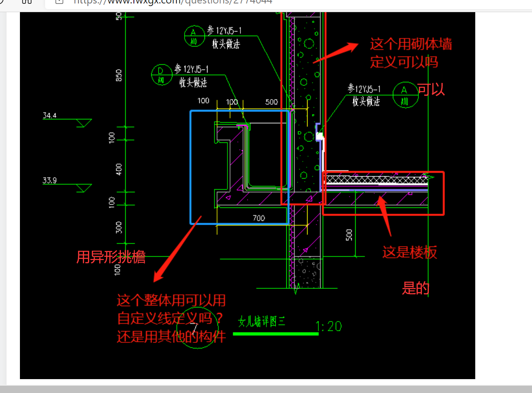Image resolution: width=532 pixels, height=393 pixels.
Task: Click the red question 这个用砌体墙
Action: (x=411, y=44)
